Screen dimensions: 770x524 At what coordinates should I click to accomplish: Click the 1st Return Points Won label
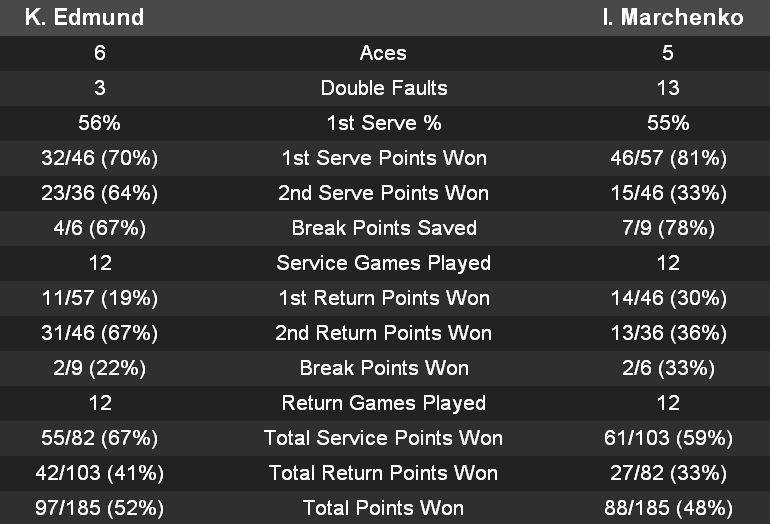pos(383,298)
